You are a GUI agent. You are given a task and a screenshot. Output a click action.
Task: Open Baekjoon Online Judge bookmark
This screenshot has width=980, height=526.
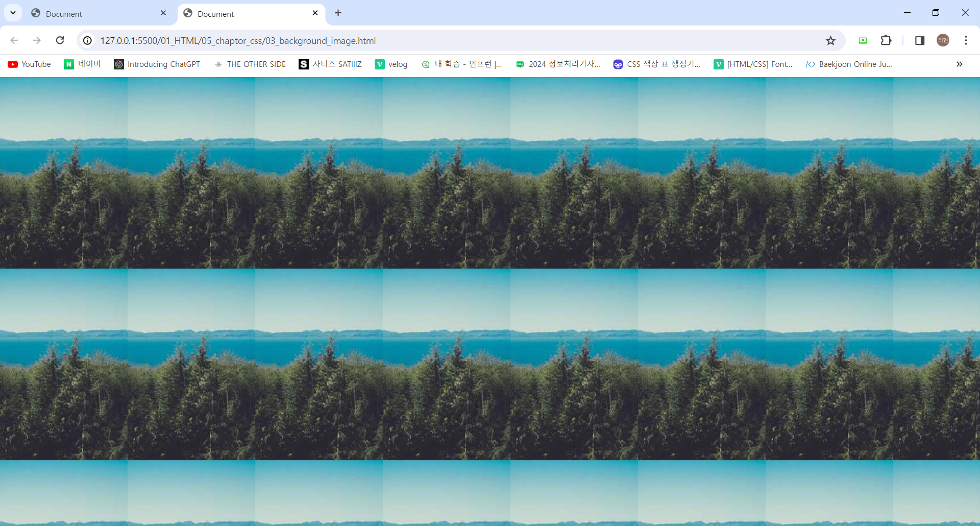(x=849, y=64)
